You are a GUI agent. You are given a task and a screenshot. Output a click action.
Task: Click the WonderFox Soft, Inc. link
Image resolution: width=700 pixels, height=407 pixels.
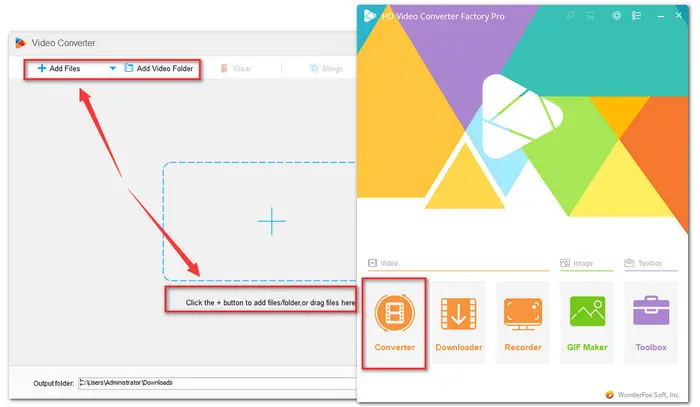coord(642,395)
